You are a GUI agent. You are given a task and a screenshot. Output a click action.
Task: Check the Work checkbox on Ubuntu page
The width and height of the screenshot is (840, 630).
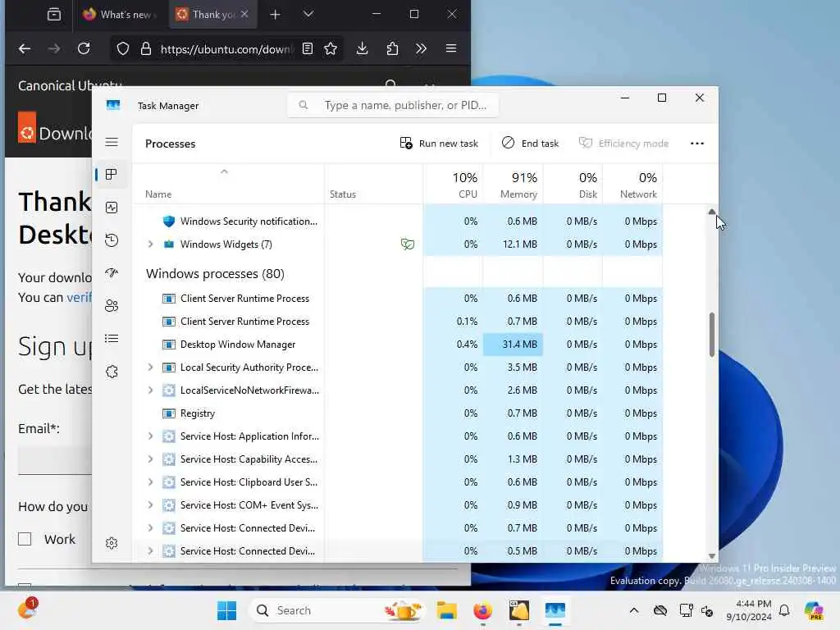pos(25,539)
